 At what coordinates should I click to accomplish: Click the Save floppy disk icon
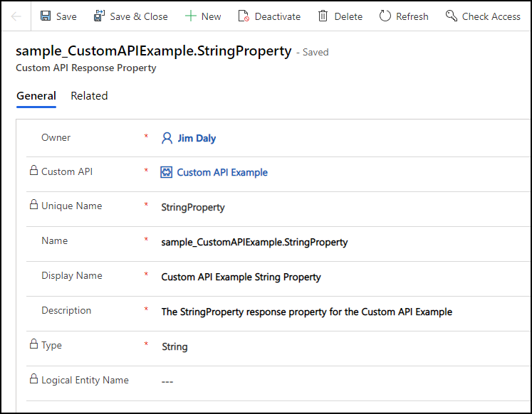coord(46,16)
